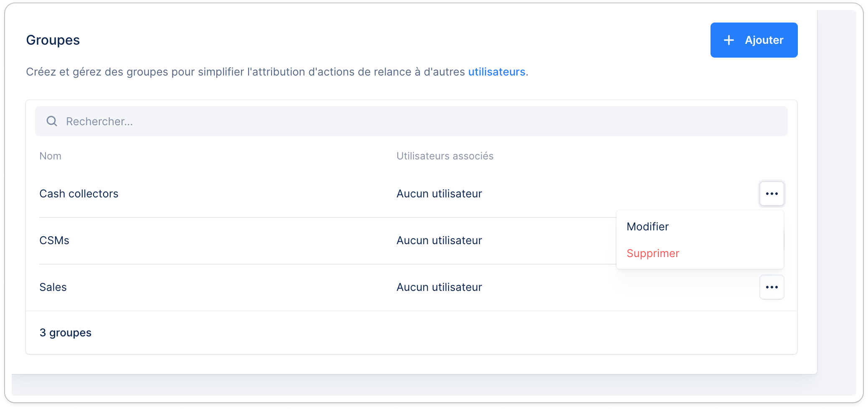Image resolution: width=868 pixels, height=409 pixels.
Task: Follow the utilisateurs link in the description
Action: 497,72
